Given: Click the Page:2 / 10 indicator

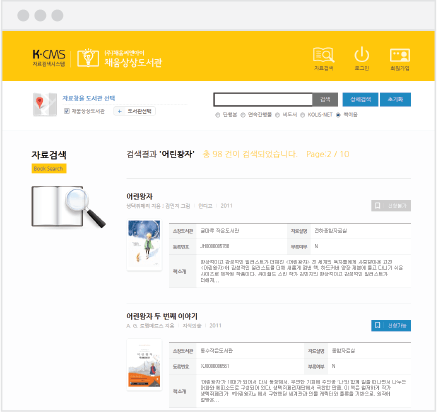Looking at the screenshot, I should point(328,154).
